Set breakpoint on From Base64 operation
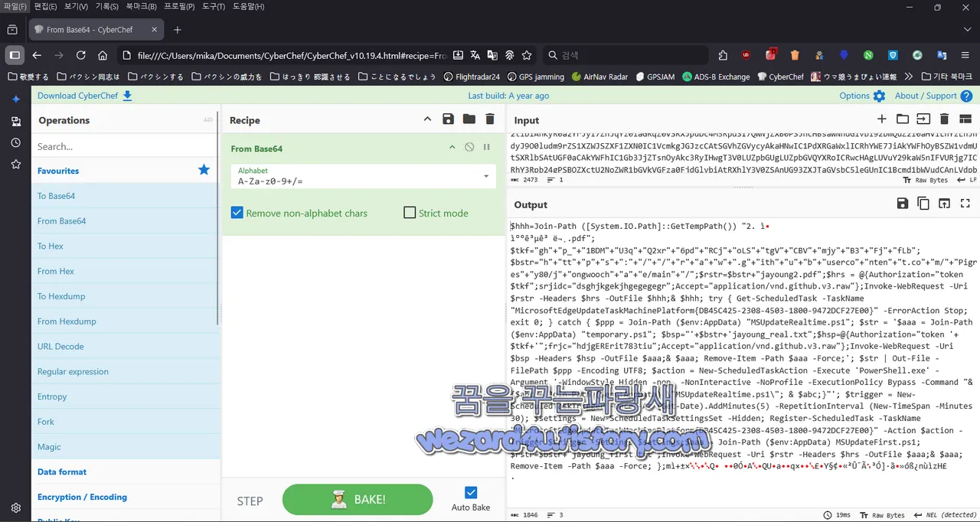This screenshot has width=980, height=522. tap(486, 147)
